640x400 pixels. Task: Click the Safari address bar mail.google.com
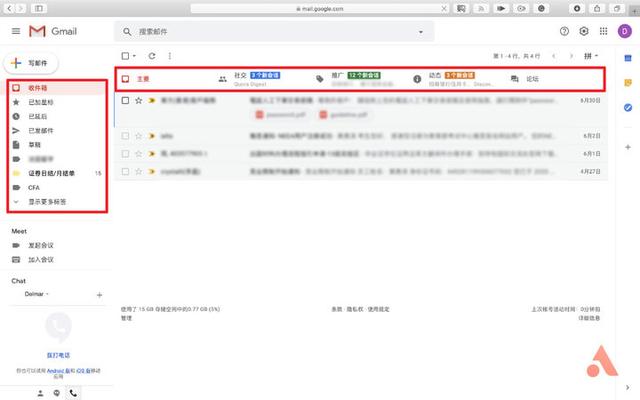pyautogui.click(x=320, y=8)
